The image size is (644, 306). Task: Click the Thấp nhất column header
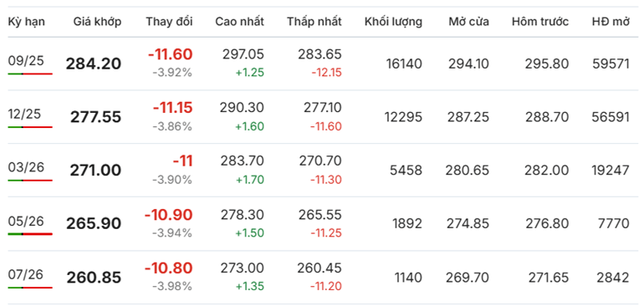(314, 23)
